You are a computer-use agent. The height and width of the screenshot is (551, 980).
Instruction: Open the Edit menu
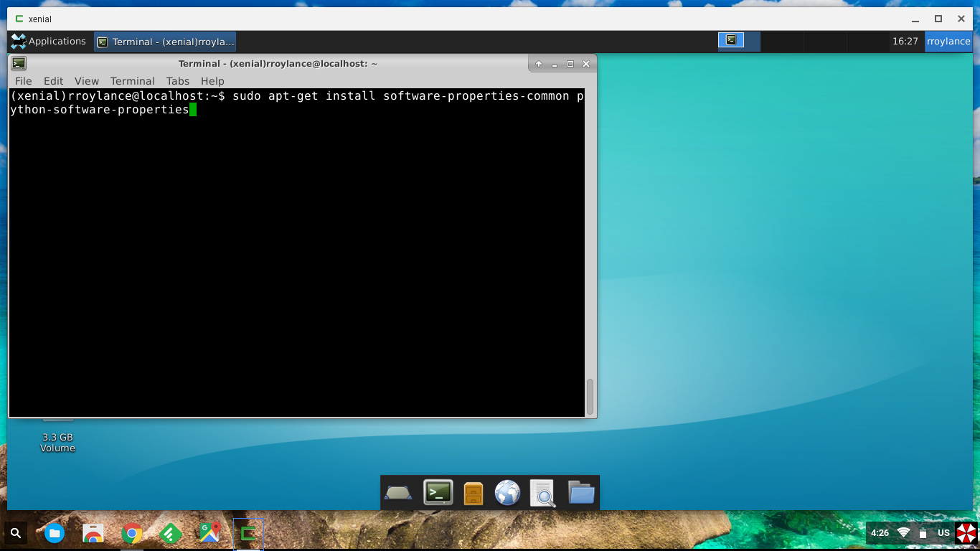(53, 81)
